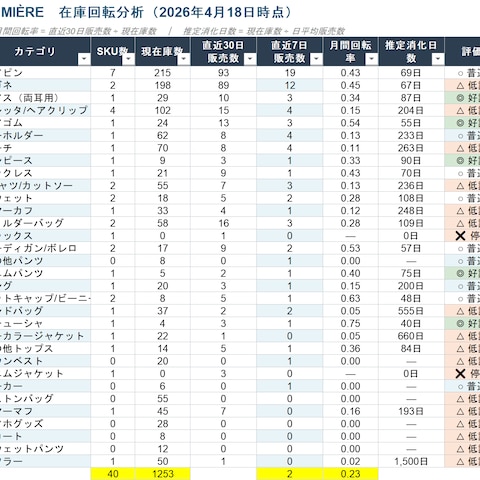Select the ディガン/ボレロ category cell
The width and height of the screenshot is (480, 480).
(x=45, y=248)
